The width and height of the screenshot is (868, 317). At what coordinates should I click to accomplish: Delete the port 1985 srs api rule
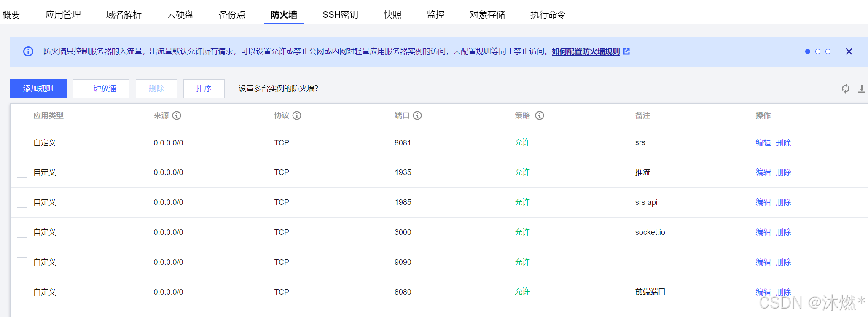tap(783, 202)
